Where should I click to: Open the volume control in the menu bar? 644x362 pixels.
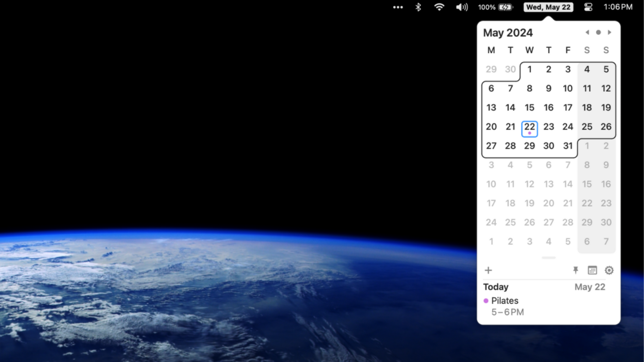pyautogui.click(x=462, y=7)
